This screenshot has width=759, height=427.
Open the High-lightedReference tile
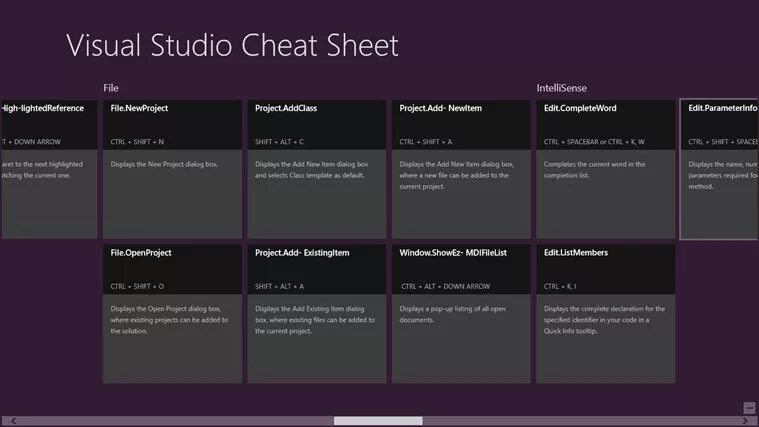[x=49, y=169]
